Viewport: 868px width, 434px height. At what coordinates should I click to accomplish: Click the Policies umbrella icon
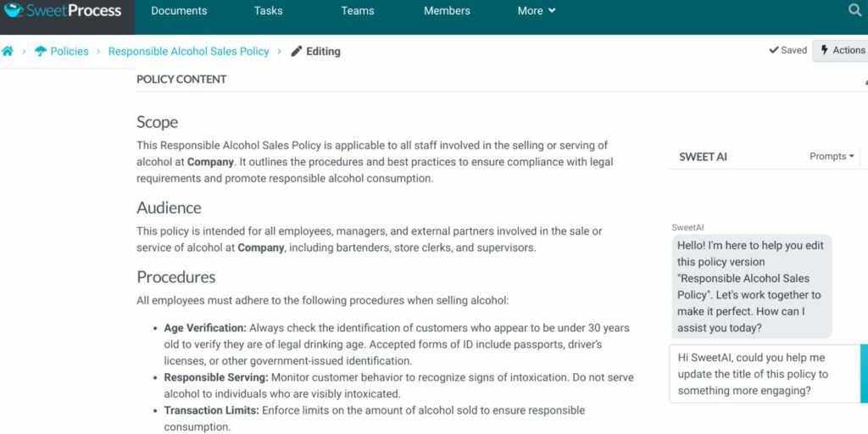(x=41, y=52)
